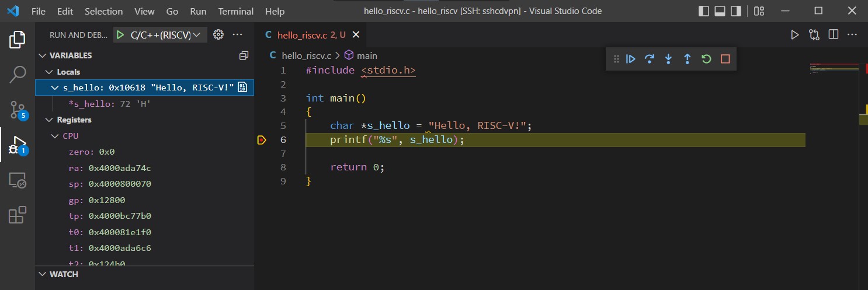The height and width of the screenshot is (290, 868).
Task: Step into in debug toolbar
Action: 668,59
